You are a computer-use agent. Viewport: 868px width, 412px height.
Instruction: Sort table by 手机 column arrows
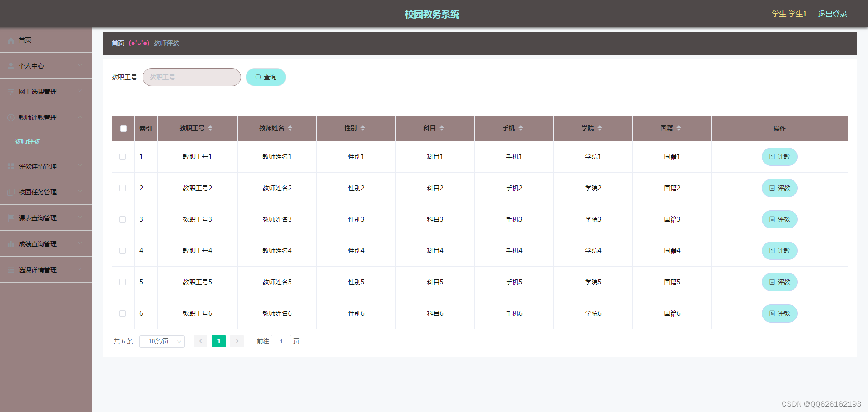coord(521,129)
